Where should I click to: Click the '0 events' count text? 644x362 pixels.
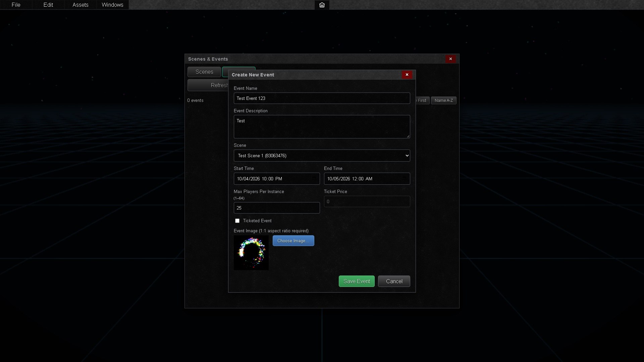[x=195, y=101]
